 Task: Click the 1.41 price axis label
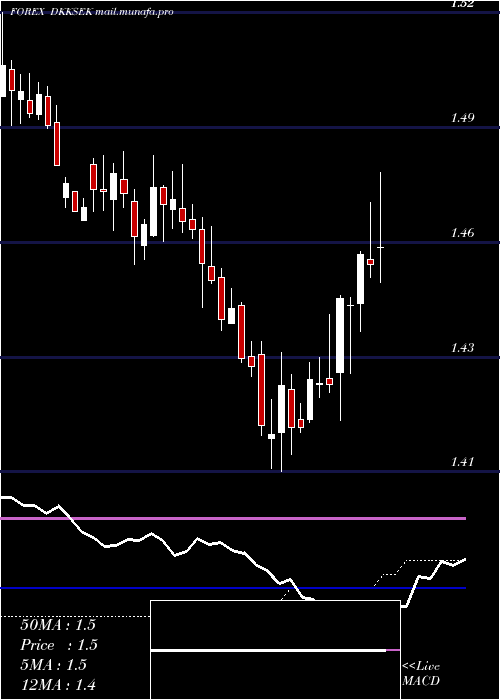point(462,462)
